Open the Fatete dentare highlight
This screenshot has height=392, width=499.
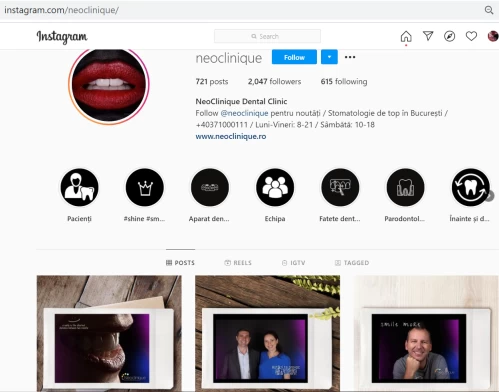tap(340, 187)
